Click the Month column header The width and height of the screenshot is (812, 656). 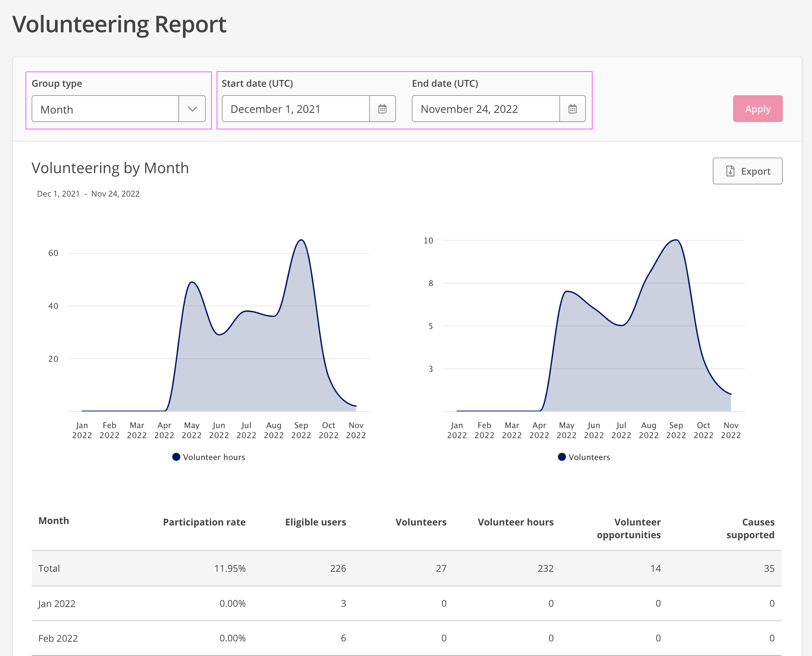pos(54,521)
